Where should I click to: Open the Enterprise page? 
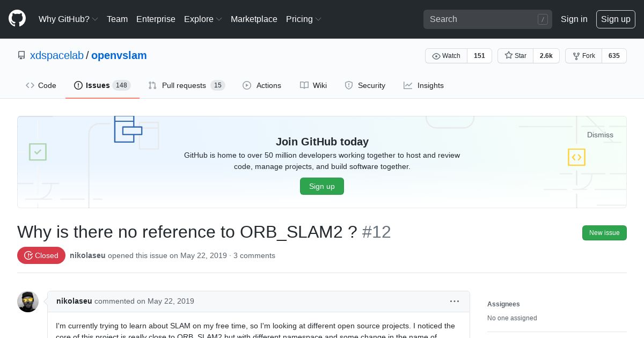click(156, 19)
